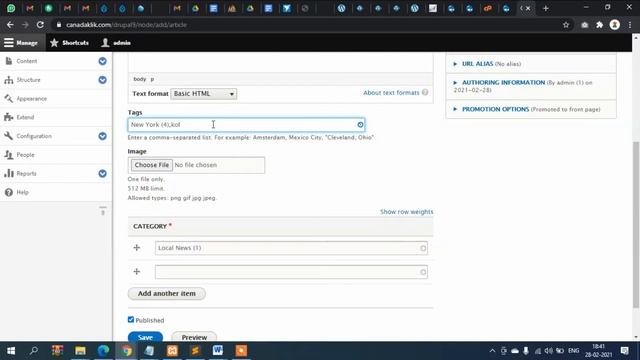Open Content in the sidebar
This screenshot has width=640, height=360.
coord(27,61)
